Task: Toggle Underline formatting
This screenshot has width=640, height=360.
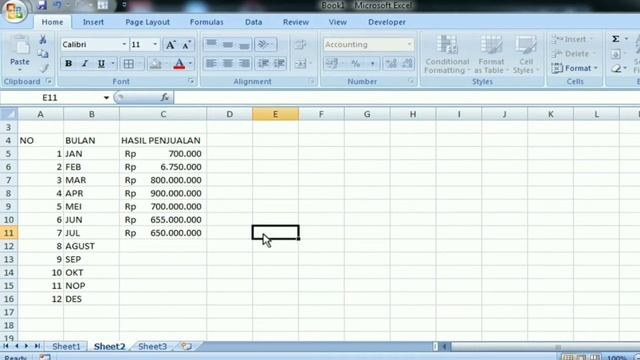Action: [x=101, y=64]
